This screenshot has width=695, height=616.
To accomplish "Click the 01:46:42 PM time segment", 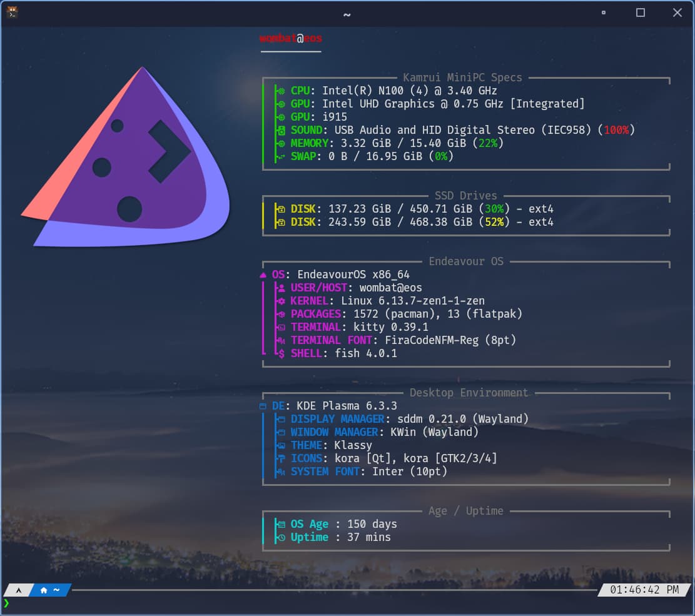I will 644,590.
